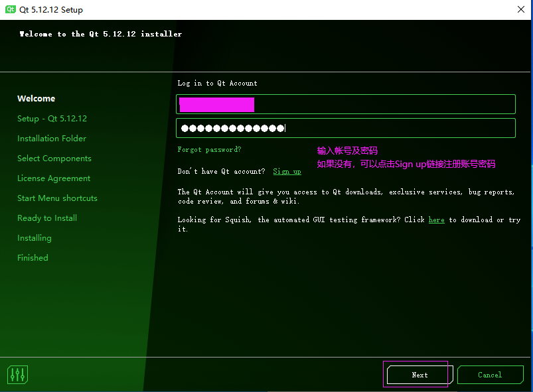Select the 'Setup - Qt 5.12.12' step
This screenshot has height=392, width=533.
pyautogui.click(x=52, y=119)
